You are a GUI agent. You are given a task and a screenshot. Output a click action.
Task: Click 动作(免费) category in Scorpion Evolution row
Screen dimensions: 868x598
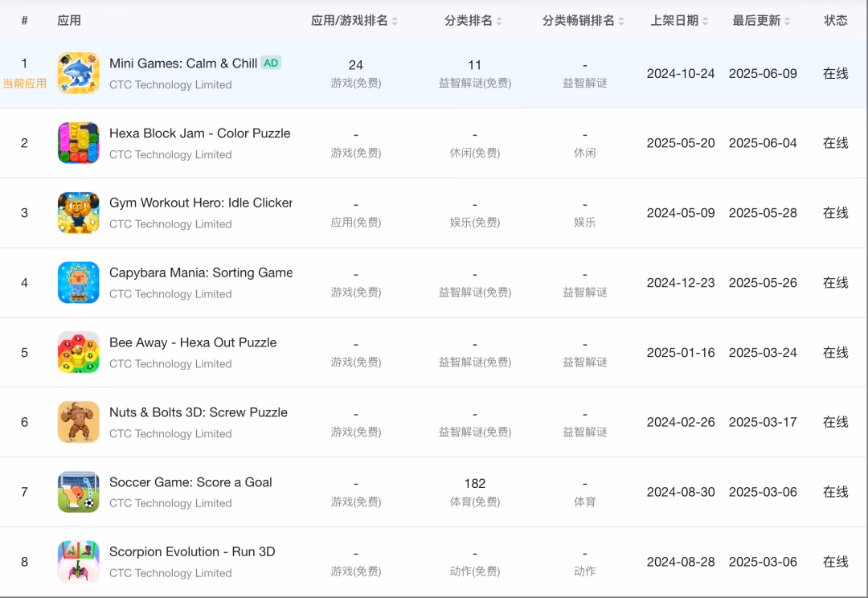pyautogui.click(x=475, y=571)
